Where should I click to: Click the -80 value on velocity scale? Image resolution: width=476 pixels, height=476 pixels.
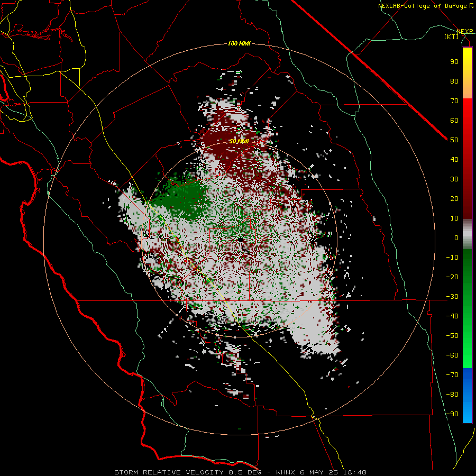tap(452, 395)
